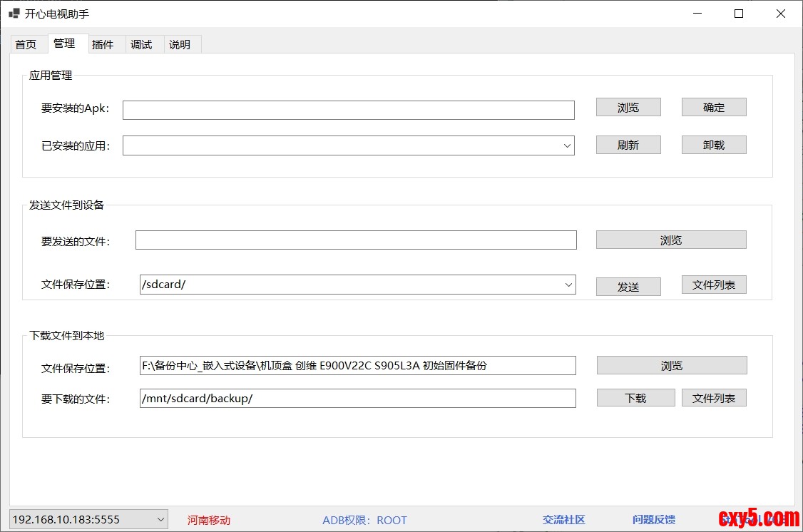Click the 要安装的Apk input field
The image size is (803, 532).
pyautogui.click(x=348, y=110)
